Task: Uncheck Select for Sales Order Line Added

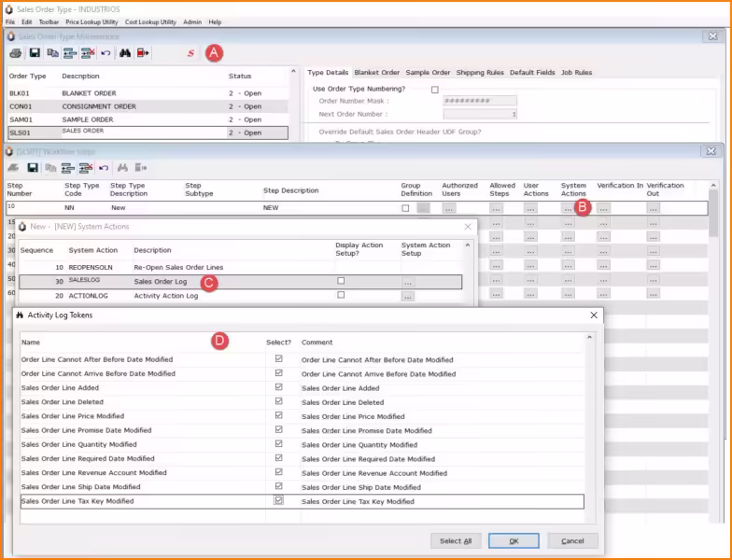Action: click(x=278, y=386)
